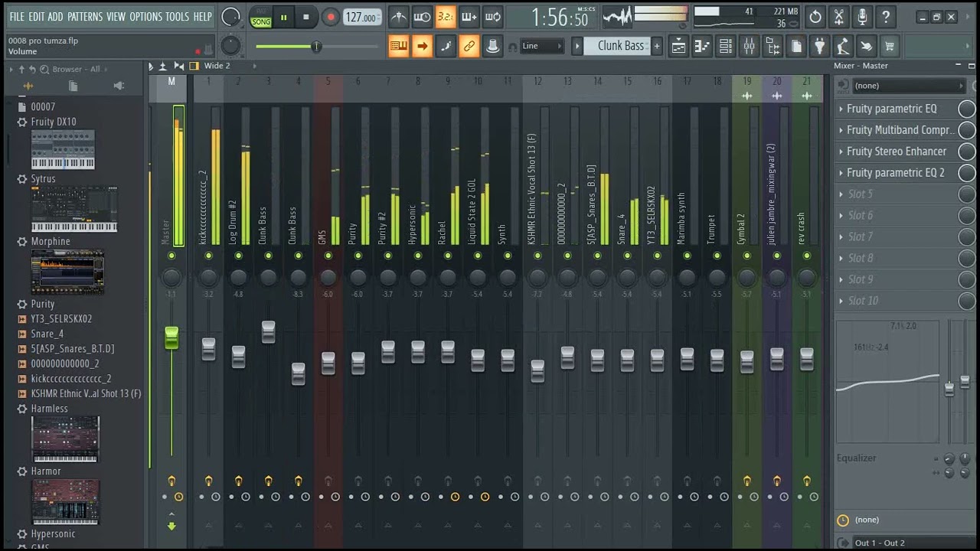980x551 pixels.
Task: Expand Fruity parametric EQ slot arrow
Action: 841,109
